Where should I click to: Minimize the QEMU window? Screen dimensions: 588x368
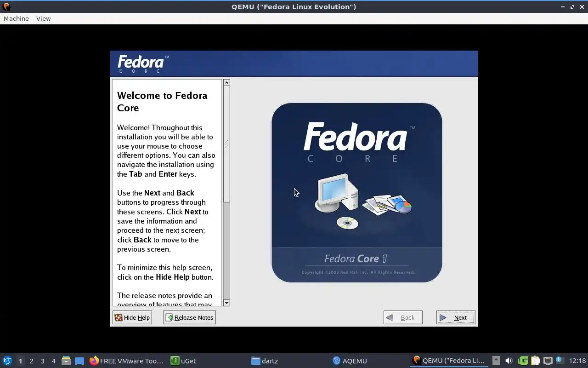click(x=563, y=7)
